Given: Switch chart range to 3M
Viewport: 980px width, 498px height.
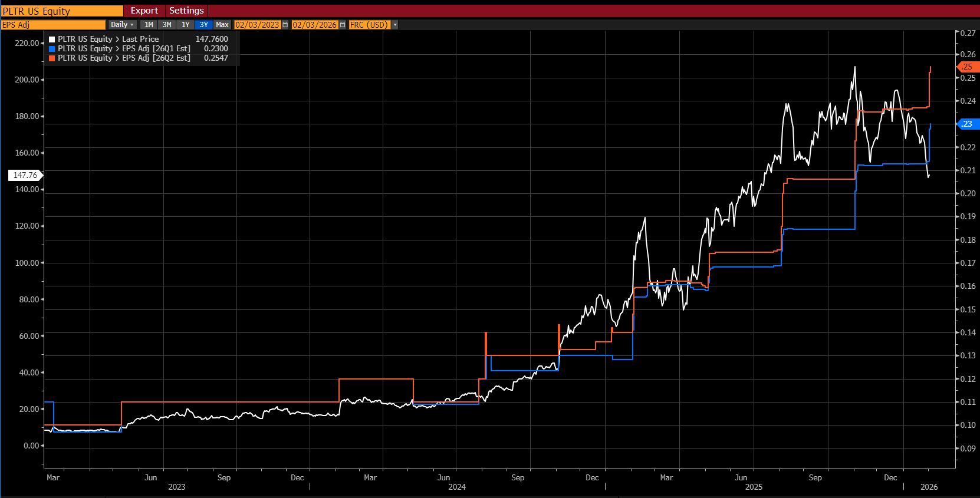Looking at the screenshot, I should point(167,25).
